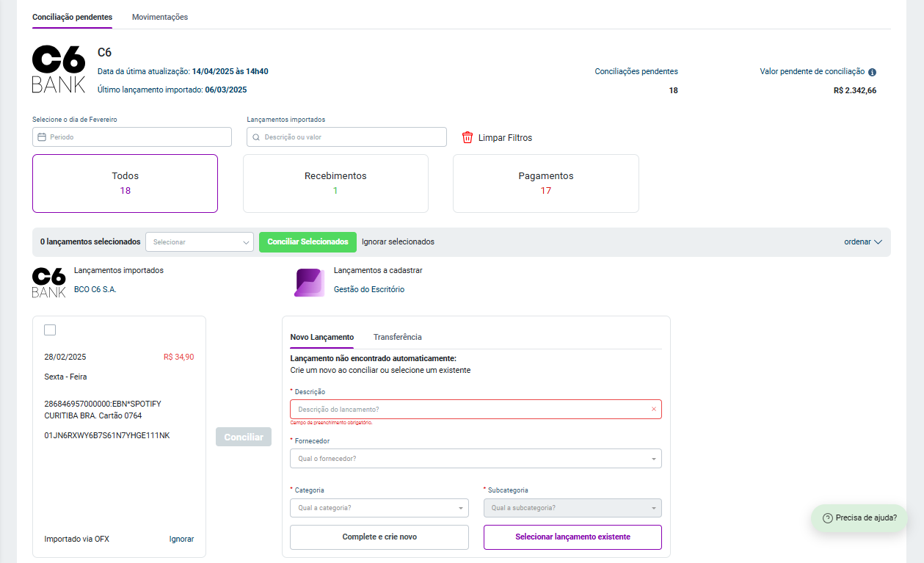The height and width of the screenshot is (563, 924).
Task: Click the purple Gestão do Escritório app icon
Action: pos(309,283)
